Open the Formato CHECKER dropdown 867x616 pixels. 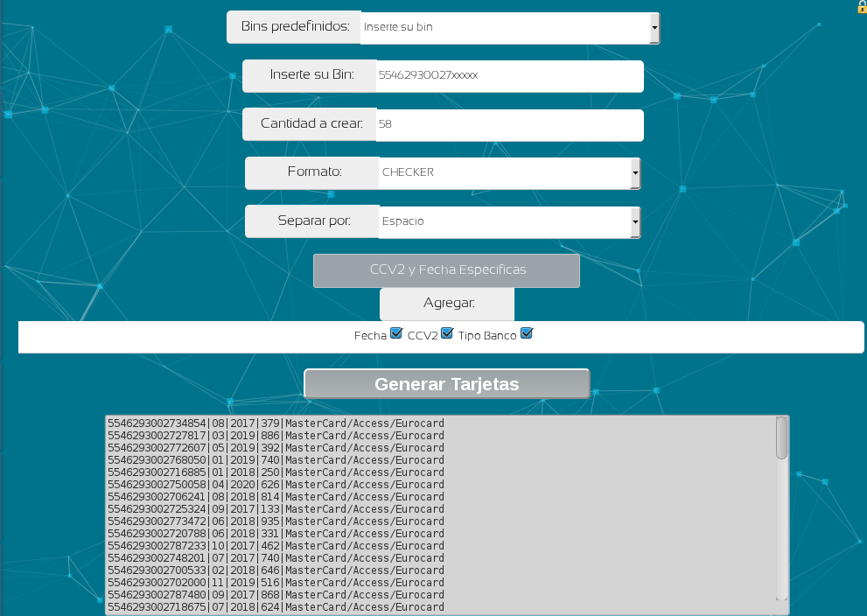click(x=509, y=173)
